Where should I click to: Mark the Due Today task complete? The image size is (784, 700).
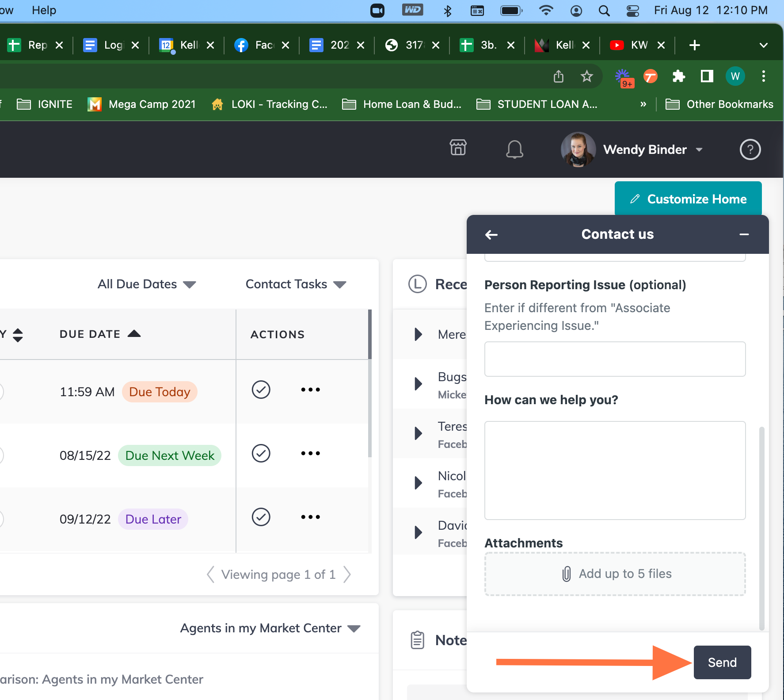(x=261, y=390)
